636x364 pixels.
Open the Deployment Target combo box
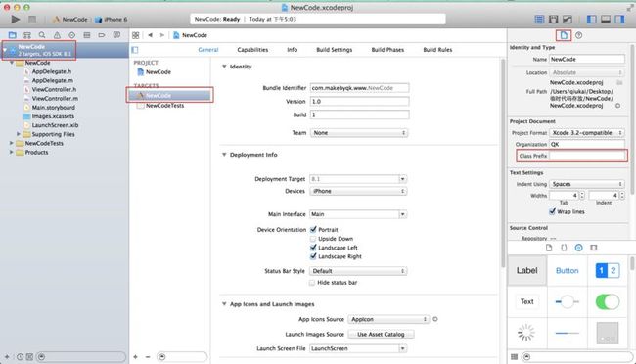point(358,179)
